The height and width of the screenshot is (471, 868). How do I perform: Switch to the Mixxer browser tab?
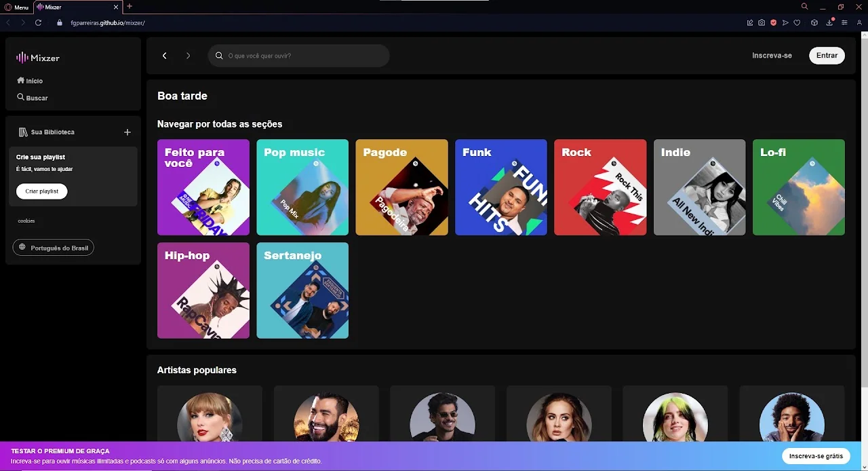75,7
